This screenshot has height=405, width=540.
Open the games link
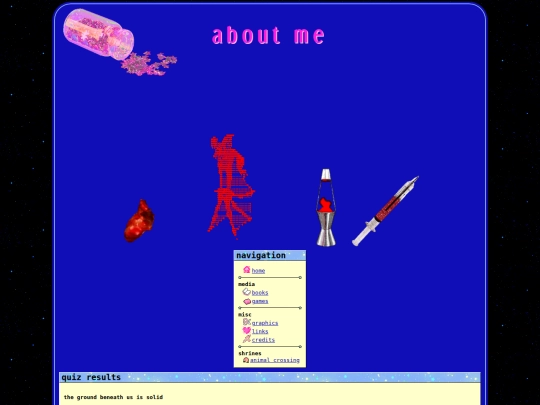pyautogui.click(x=260, y=301)
